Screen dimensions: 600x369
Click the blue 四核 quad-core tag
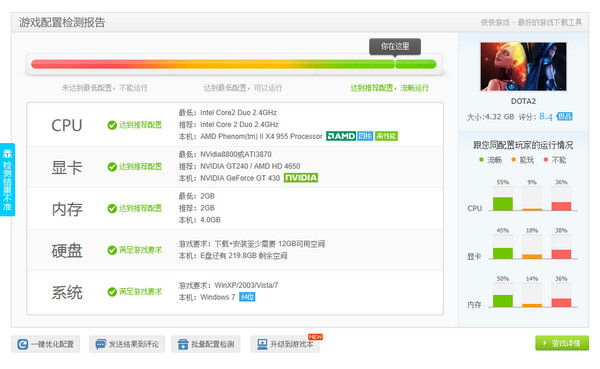coord(365,136)
